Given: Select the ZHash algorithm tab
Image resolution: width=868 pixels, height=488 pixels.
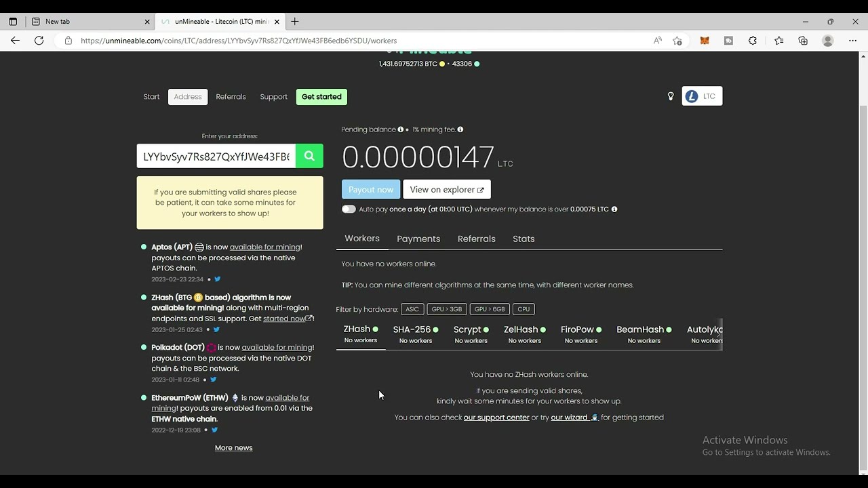Looking at the screenshot, I should [361, 334].
